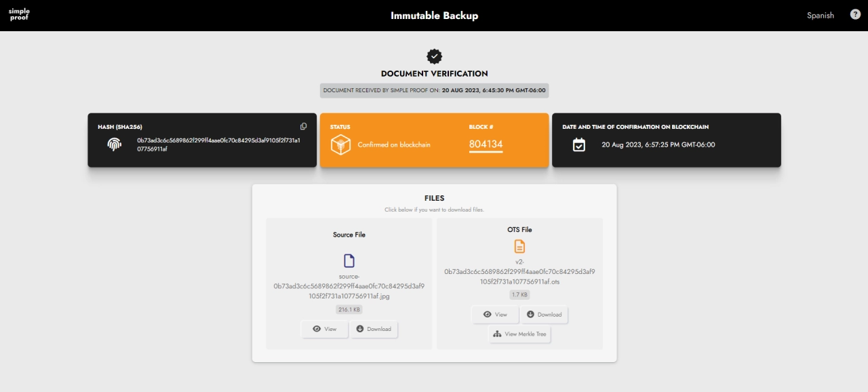Open the help question mark icon

855,14
